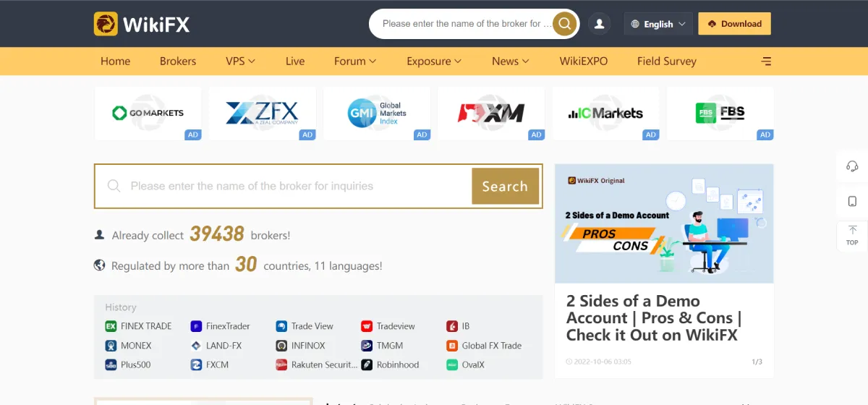Open the XM ad banner

tap(491, 114)
